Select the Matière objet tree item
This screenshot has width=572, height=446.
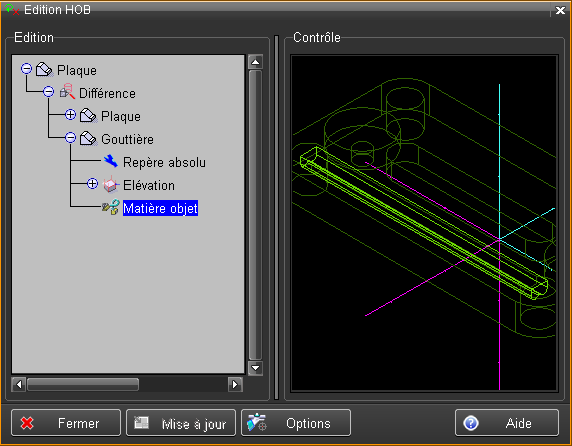click(161, 208)
